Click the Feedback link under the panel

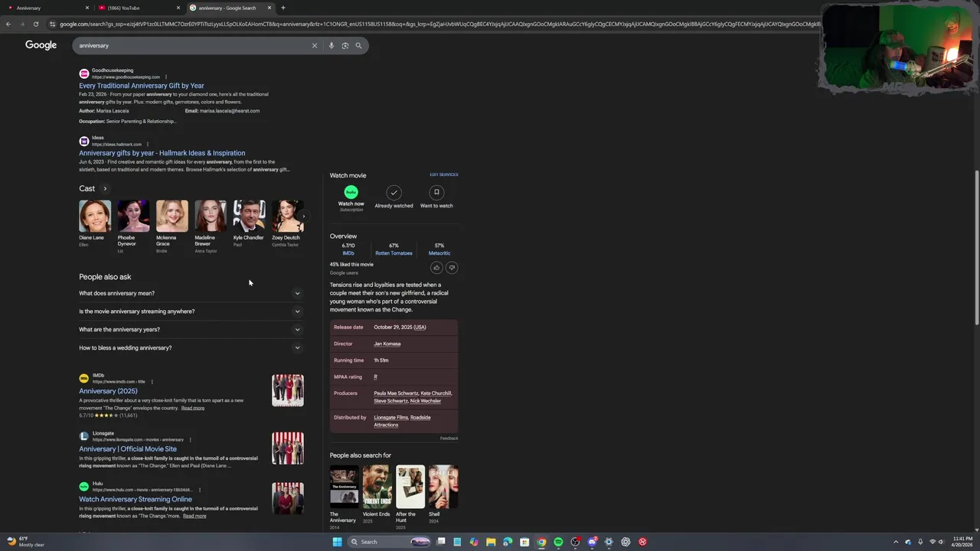point(449,439)
